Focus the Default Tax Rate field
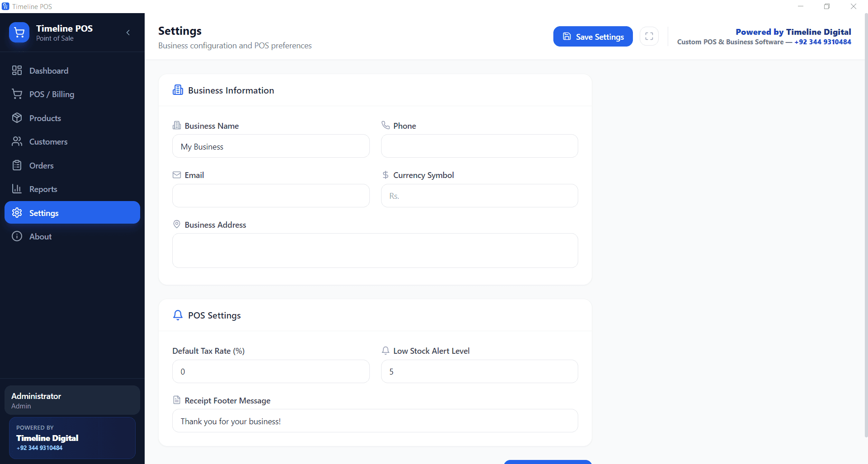This screenshot has height=464, width=868. coord(270,371)
